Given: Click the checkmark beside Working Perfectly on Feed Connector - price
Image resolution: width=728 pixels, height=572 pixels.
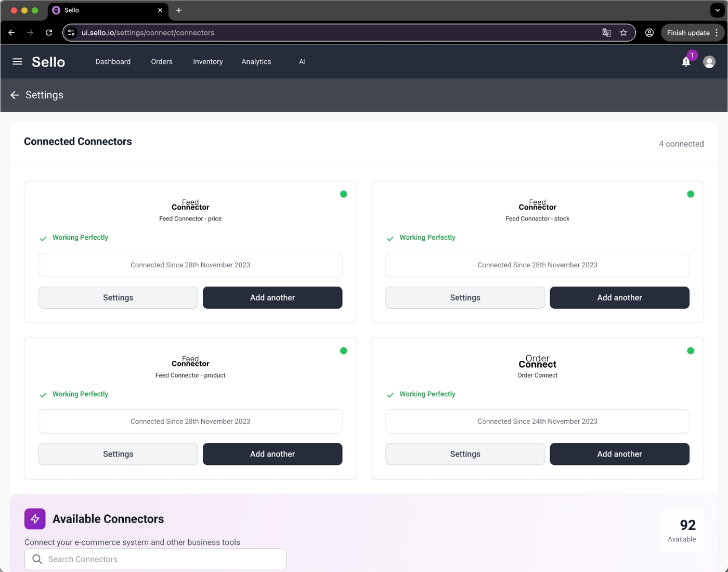Looking at the screenshot, I should (x=43, y=239).
